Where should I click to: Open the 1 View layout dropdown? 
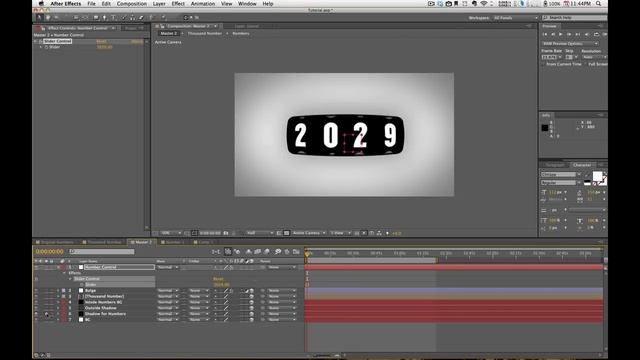pyautogui.click(x=340, y=233)
